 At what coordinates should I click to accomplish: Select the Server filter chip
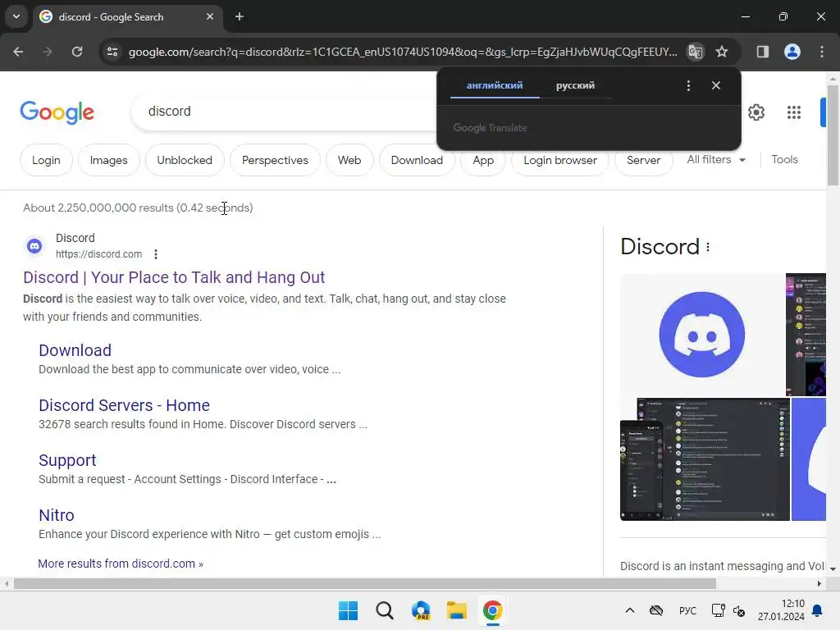tap(643, 160)
